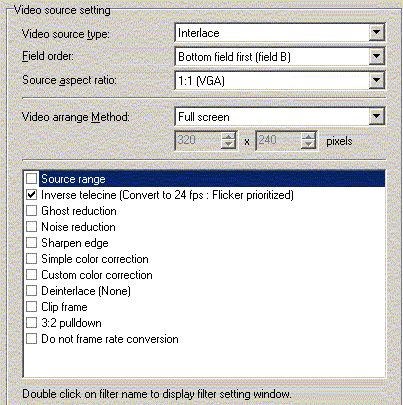This screenshot has width=403, height=405.
Task: Enable the 3:2 pulldown checkbox
Action: pyautogui.click(x=31, y=323)
